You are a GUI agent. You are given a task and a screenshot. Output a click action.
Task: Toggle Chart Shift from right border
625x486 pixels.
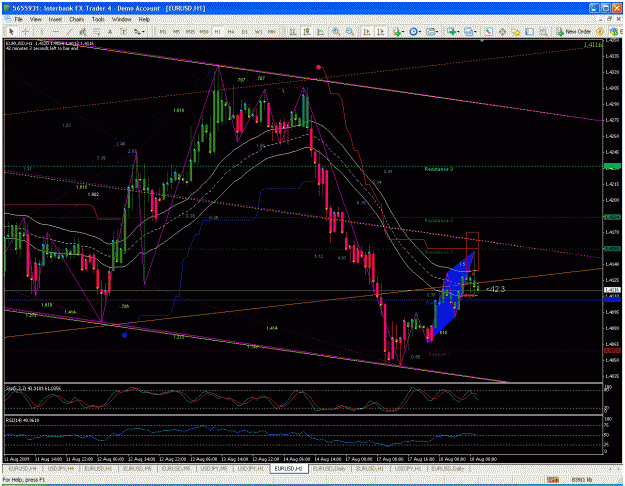tap(381, 31)
